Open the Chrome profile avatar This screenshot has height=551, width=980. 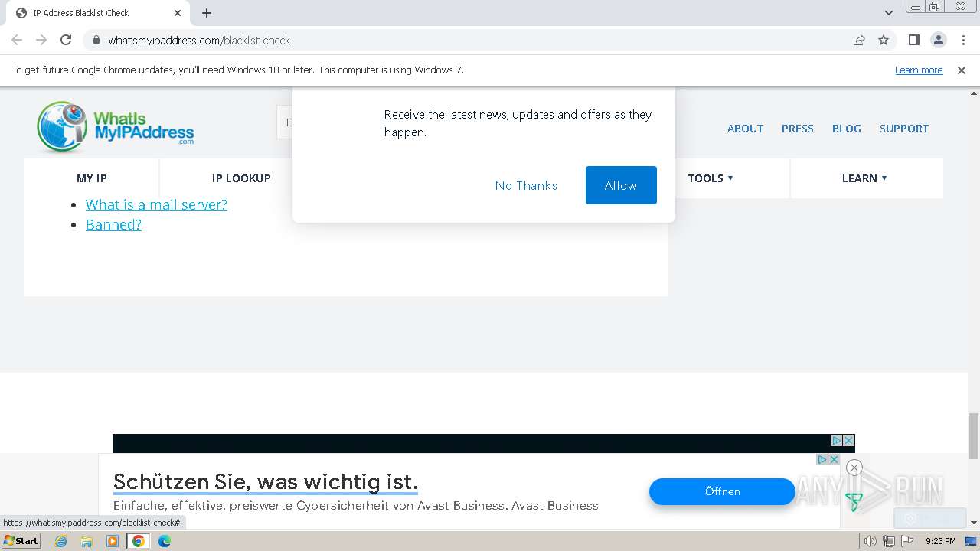[x=939, y=40]
